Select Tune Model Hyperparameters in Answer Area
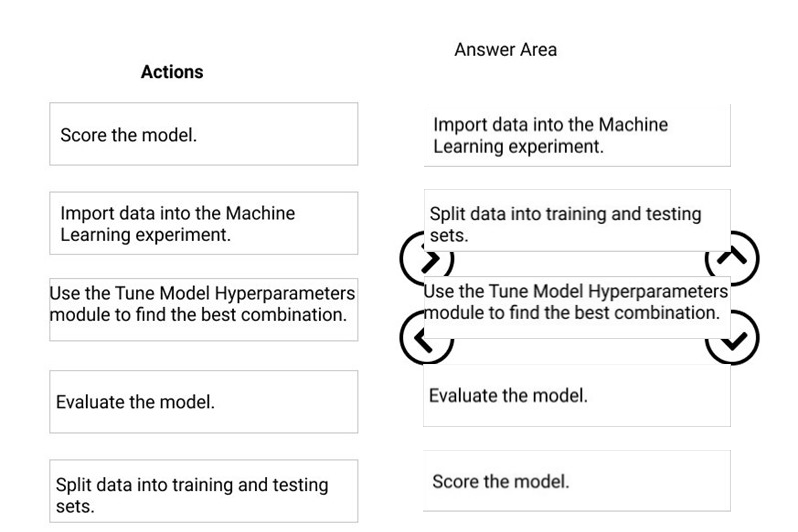The image size is (798, 532). pos(577,307)
